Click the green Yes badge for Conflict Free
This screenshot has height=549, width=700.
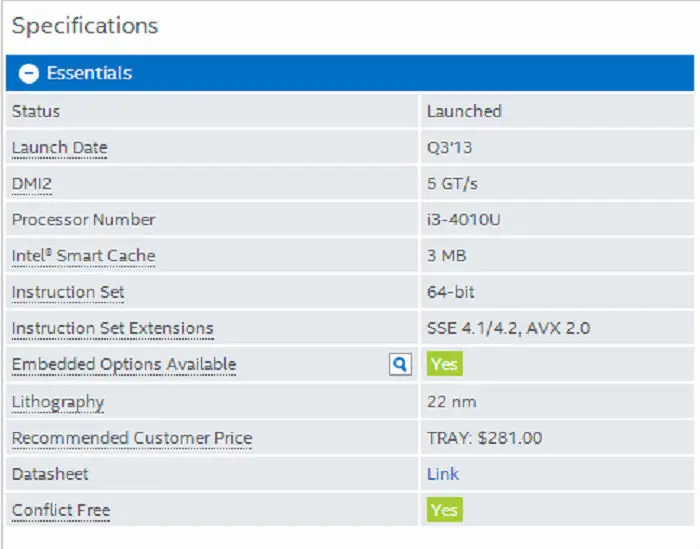pyautogui.click(x=445, y=510)
